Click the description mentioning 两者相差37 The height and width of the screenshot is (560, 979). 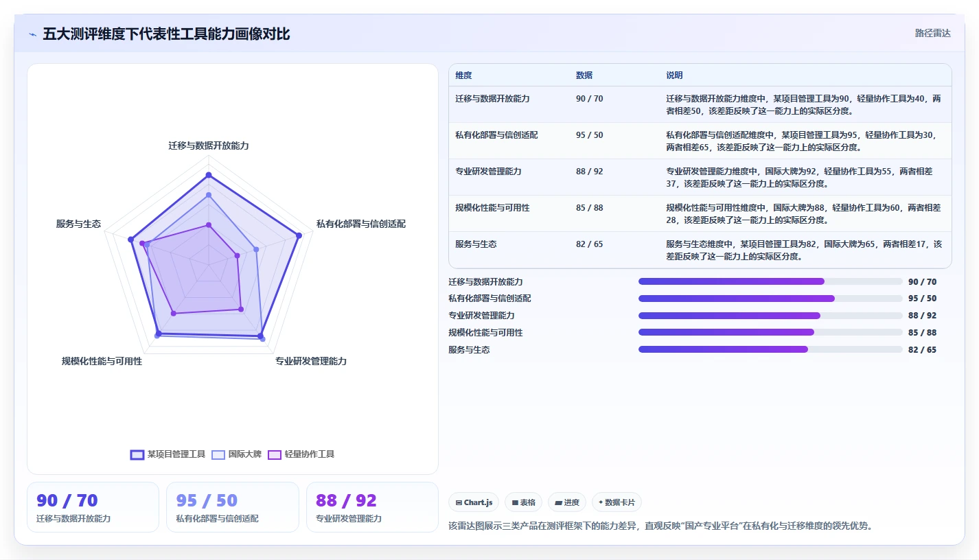tap(800, 177)
